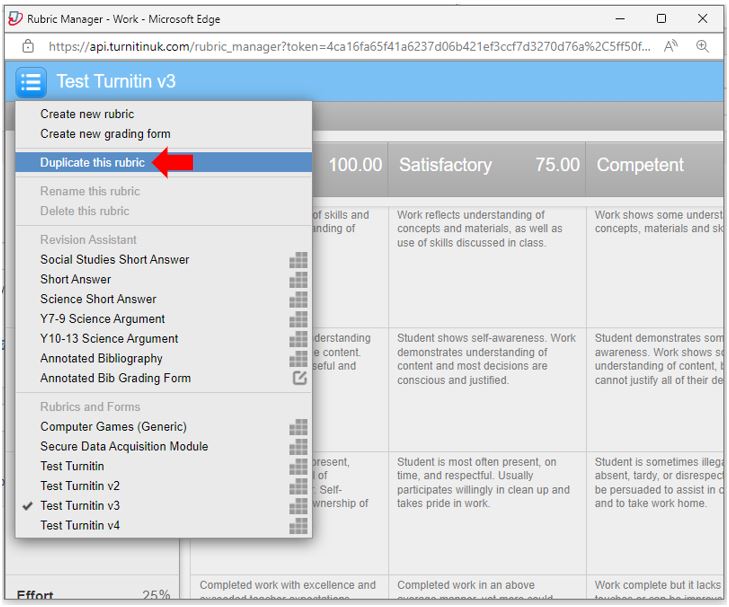The height and width of the screenshot is (607, 729).
Task: Click the rubric grid icon beside Social Studies Short Answer
Action: tap(298, 260)
